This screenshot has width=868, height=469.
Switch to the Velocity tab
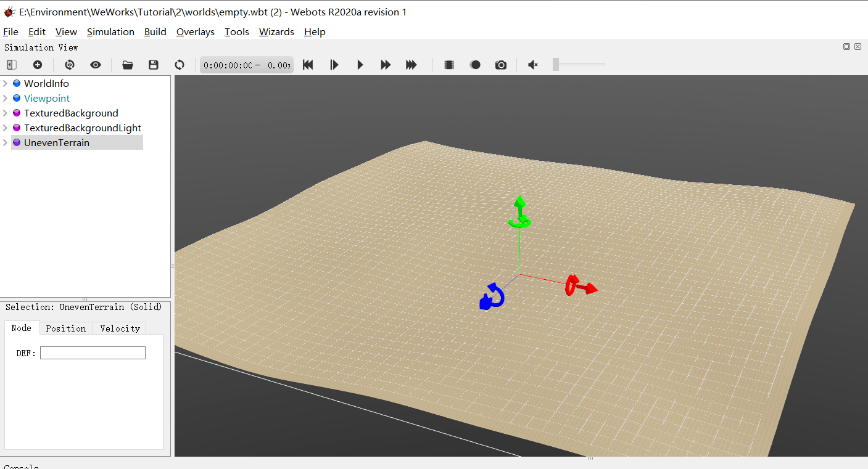(120, 328)
